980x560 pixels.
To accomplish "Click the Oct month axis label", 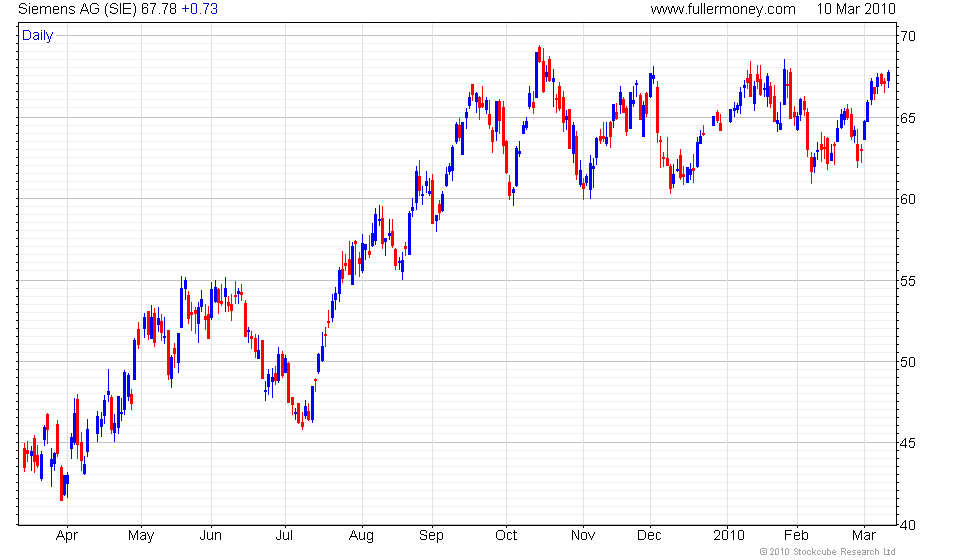I will (x=506, y=536).
